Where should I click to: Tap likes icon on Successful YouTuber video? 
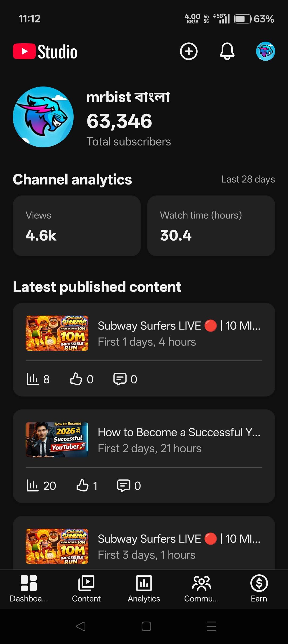coord(82,485)
